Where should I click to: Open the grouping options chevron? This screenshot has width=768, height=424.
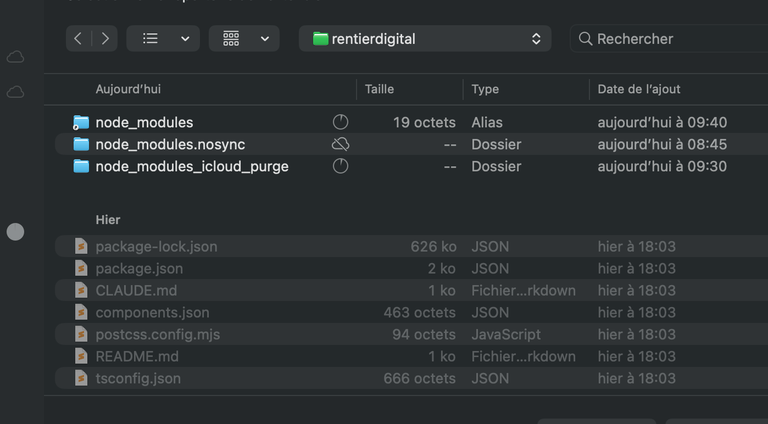[x=265, y=39]
